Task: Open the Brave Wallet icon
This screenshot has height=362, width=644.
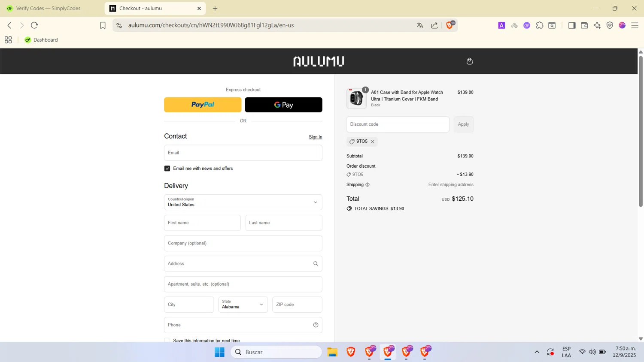Action: 584,25
